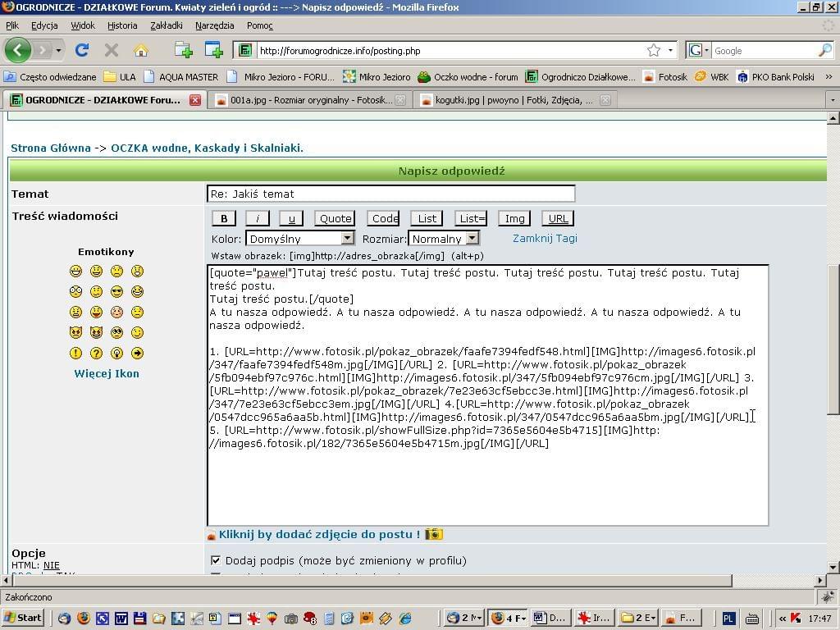Open the Edycja menu
Screen dimensions: 840x630
click(x=44, y=25)
